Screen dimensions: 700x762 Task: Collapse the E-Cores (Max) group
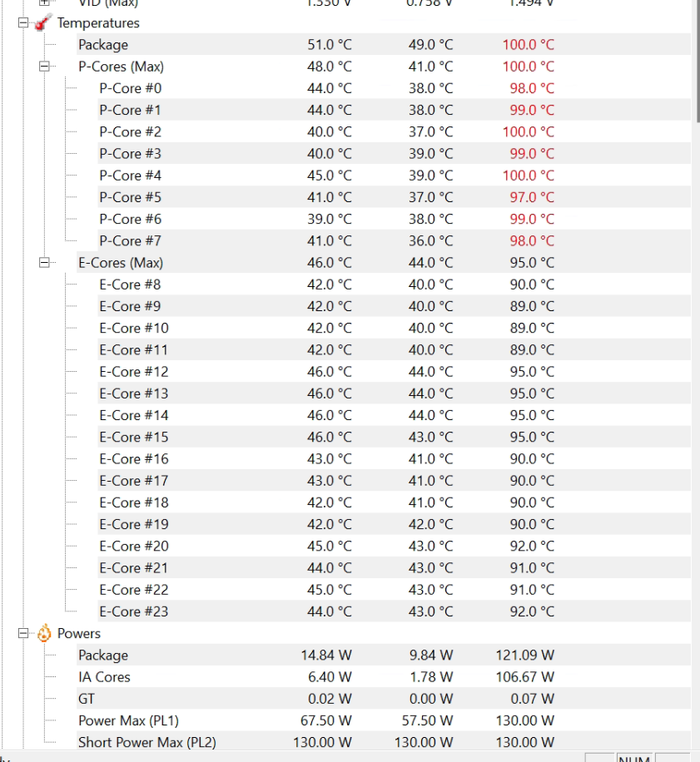click(x=44, y=263)
